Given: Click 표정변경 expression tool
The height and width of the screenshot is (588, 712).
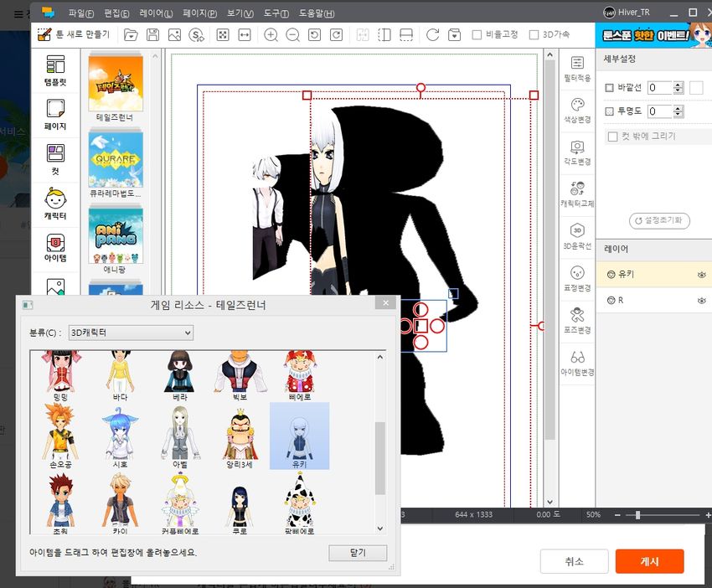Looking at the screenshot, I should [x=577, y=279].
